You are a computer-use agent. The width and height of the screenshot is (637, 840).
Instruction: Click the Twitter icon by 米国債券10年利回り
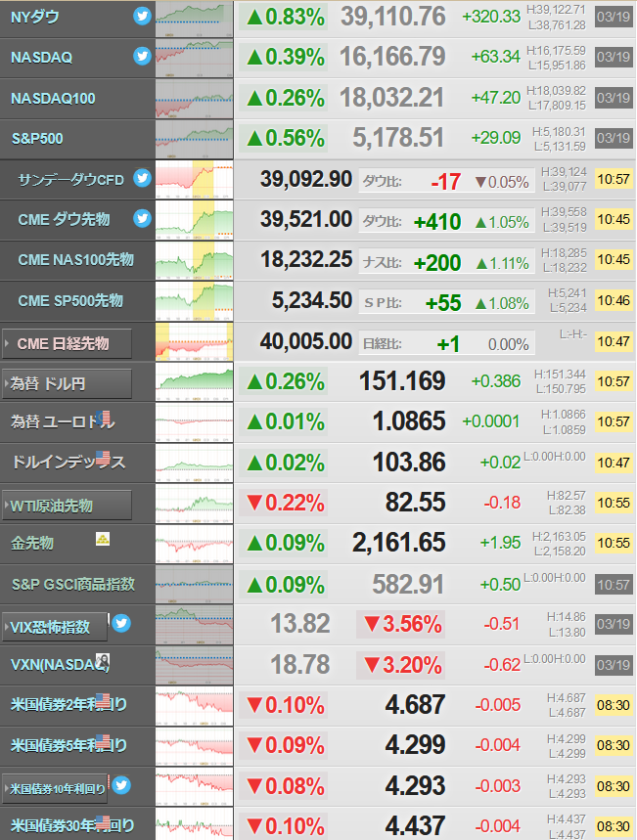point(121,785)
